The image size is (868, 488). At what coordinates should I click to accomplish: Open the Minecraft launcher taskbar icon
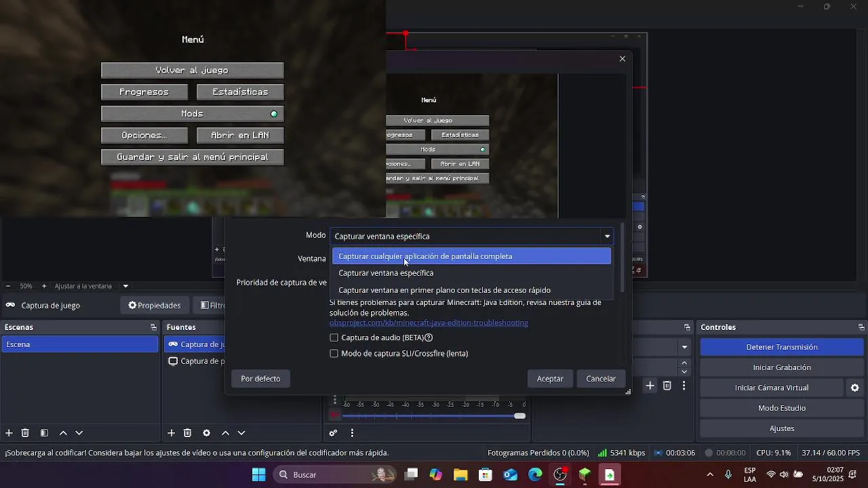[585, 474]
